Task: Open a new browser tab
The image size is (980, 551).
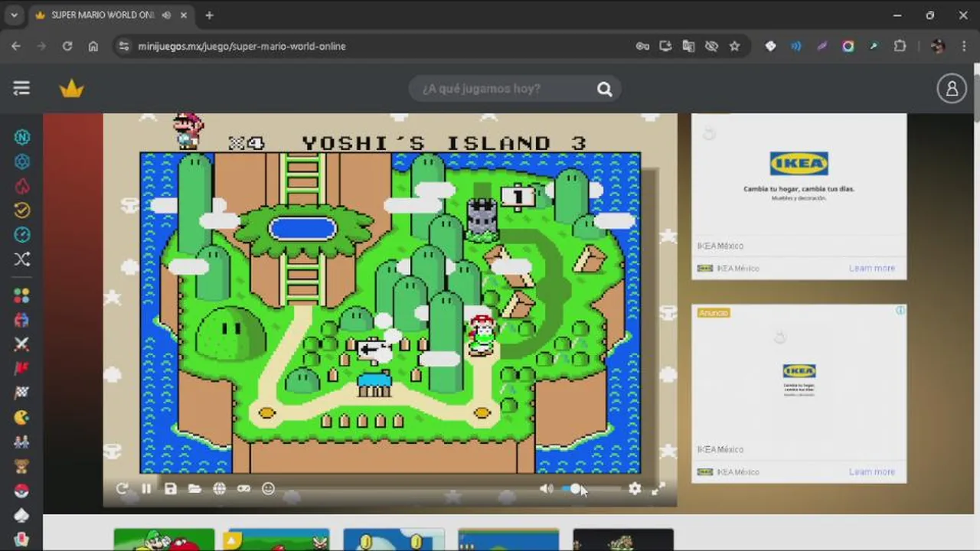Action: (209, 15)
